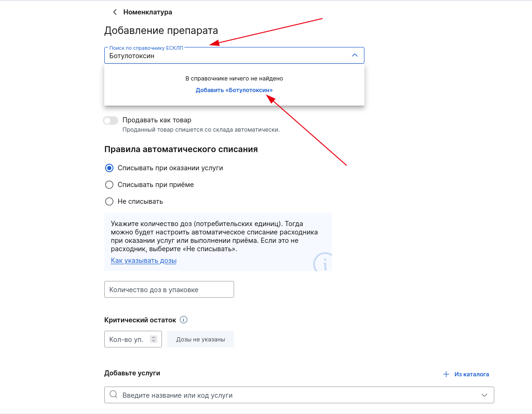The image size is (532, 414).
Task: Click the Дозы не указаны label
Action: 201,340
